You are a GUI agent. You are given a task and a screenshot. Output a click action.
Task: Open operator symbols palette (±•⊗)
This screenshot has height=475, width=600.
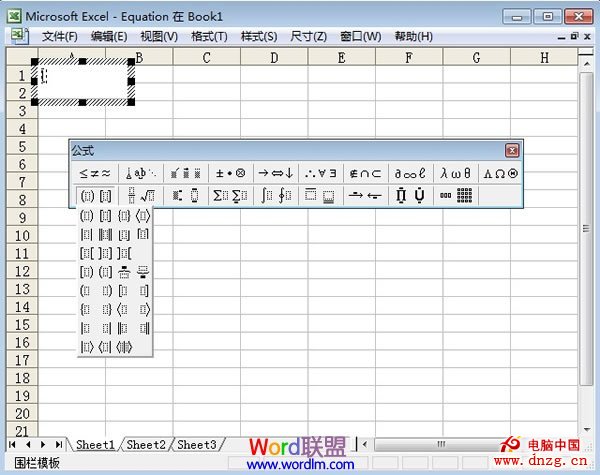coord(230,173)
